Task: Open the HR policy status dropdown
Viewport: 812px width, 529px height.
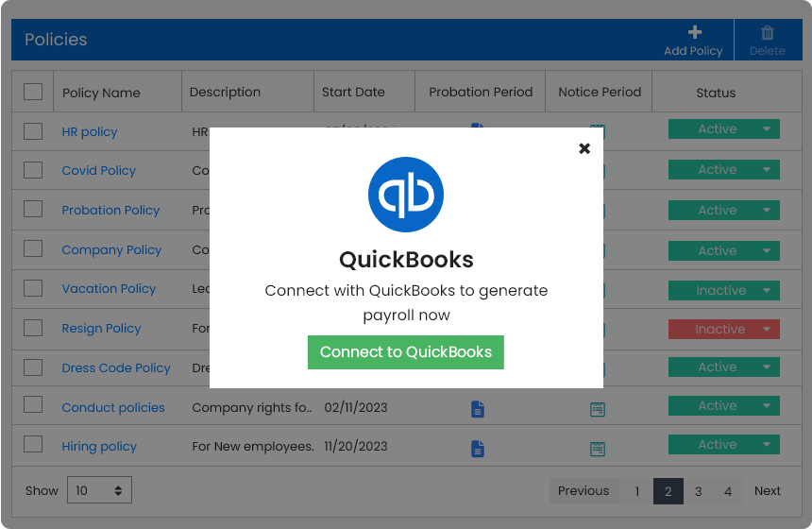Action: point(723,129)
